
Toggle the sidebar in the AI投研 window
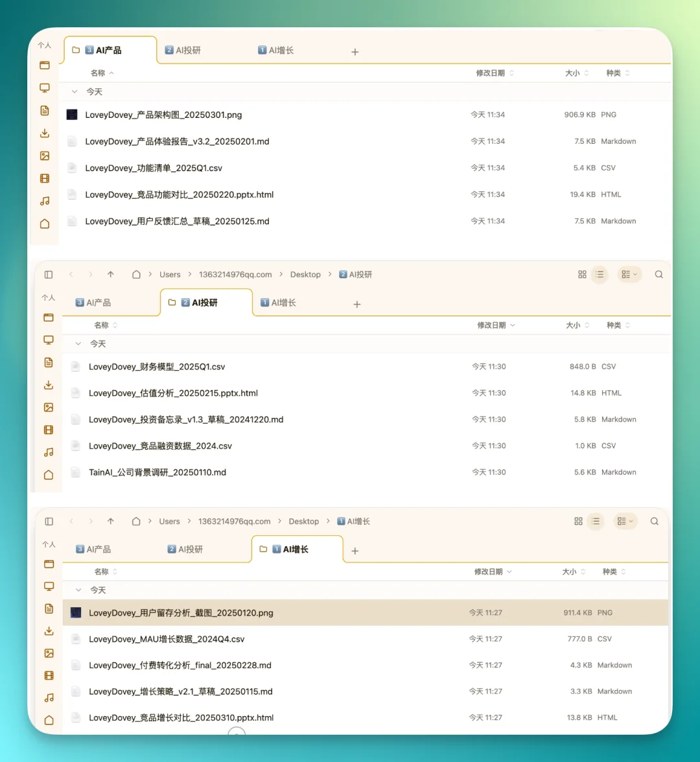click(48, 274)
